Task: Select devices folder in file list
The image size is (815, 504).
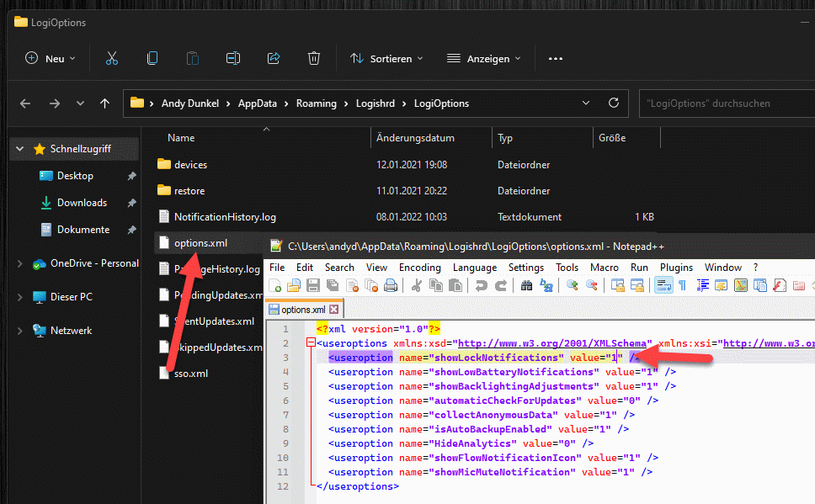Action: pos(191,165)
